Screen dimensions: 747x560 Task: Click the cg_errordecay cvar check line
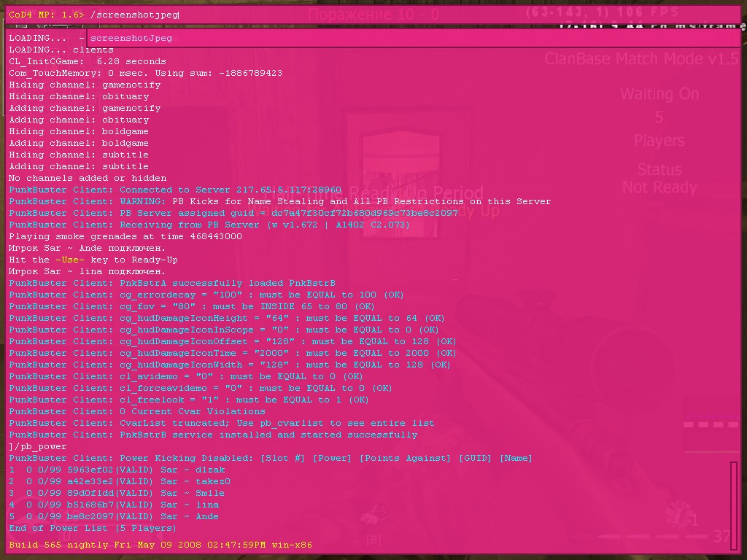pyautogui.click(x=206, y=295)
